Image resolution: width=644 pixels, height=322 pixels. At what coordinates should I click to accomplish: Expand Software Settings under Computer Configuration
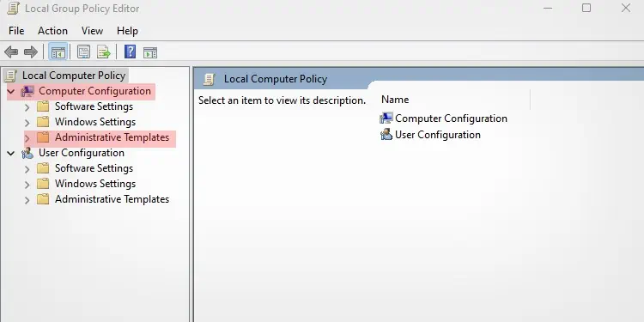27,107
